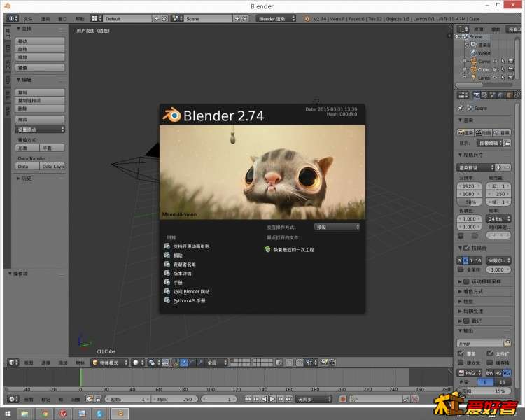
Task: Toggle the overwrite checkbox in output panel
Action: tap(461, 353)
